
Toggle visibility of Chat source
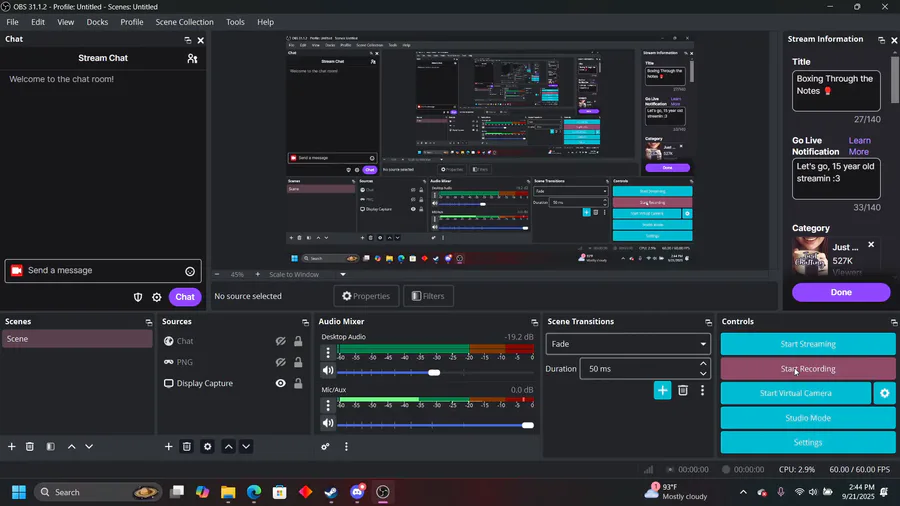(x=281, y=341)
